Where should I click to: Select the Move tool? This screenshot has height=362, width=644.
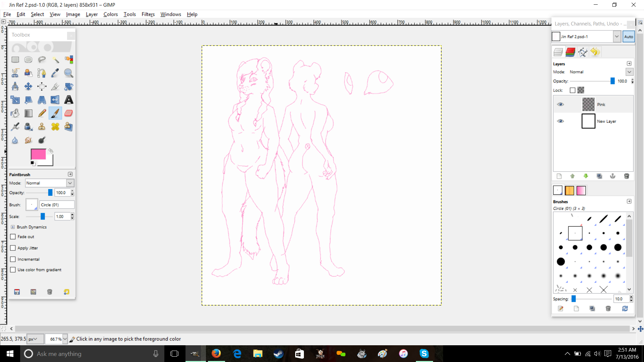coord(28,86)
